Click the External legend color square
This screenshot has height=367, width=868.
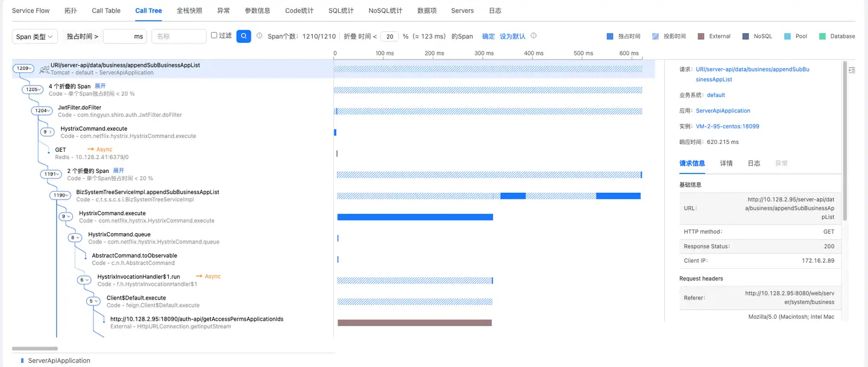tap(700, 37)
